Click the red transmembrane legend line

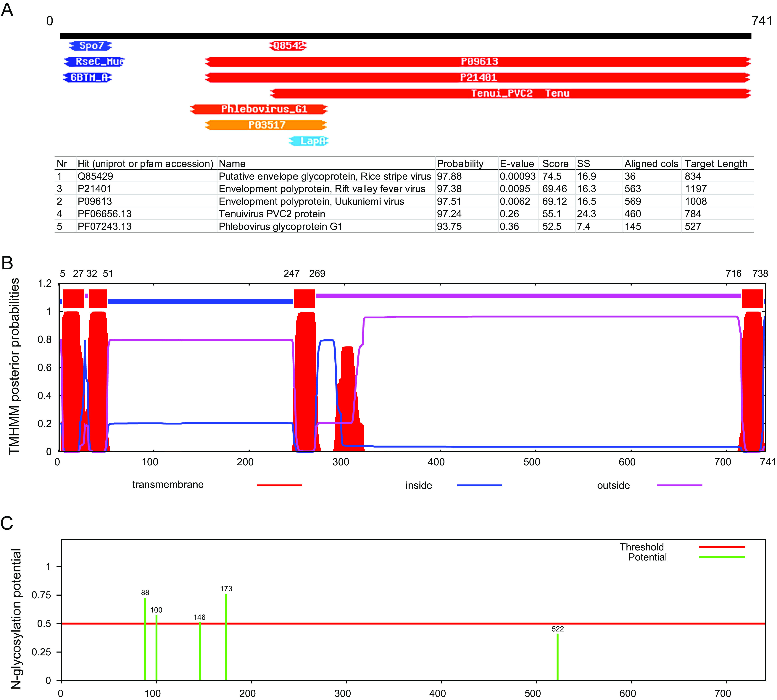279,485
